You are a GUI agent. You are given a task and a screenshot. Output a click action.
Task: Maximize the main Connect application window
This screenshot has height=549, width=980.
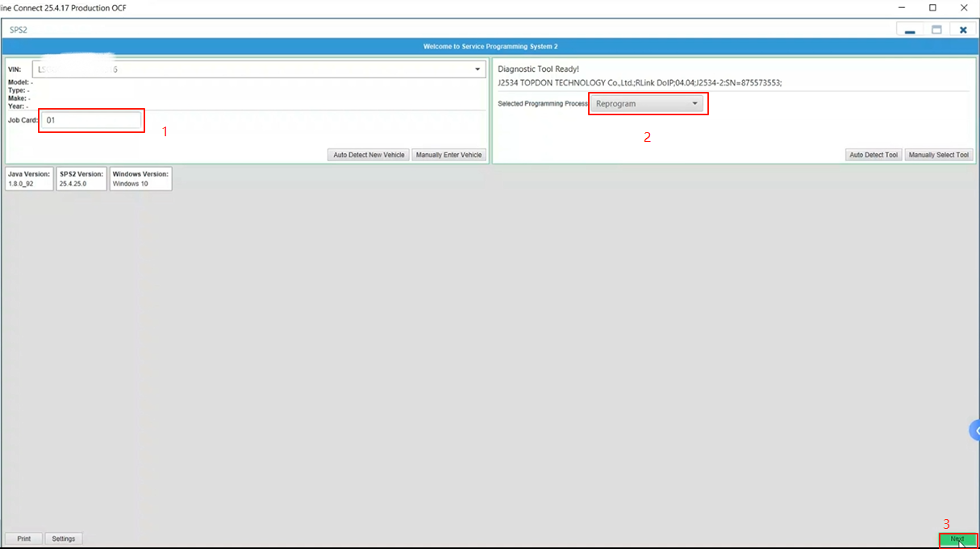[x=932, y=8]
